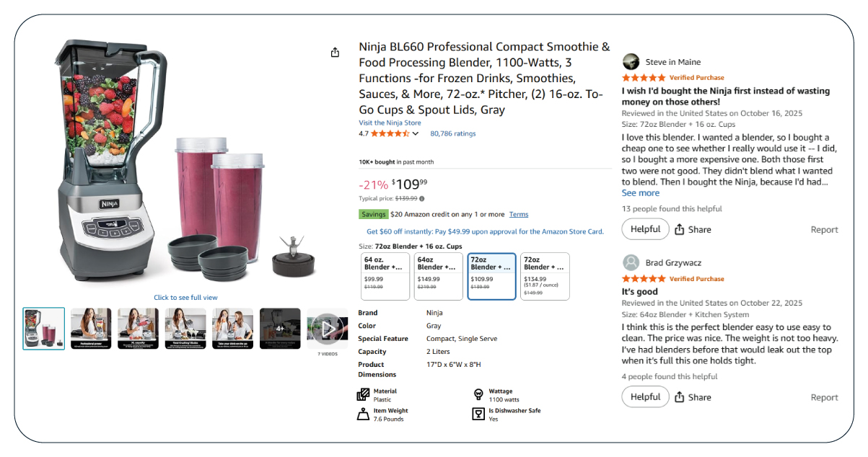868x457 pixels.
Task: Click the info icon next to typical price
Action: (x=422, y=198)
